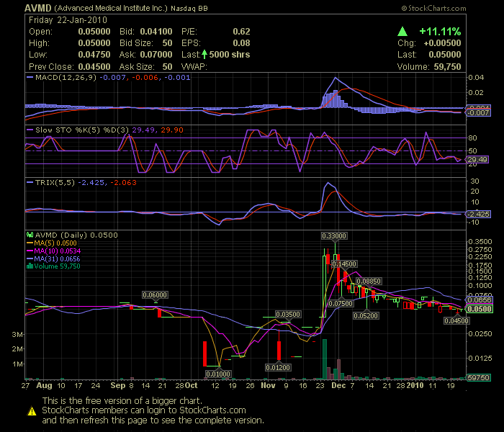Click the AVMD ticker symbol title
Screen dimensions: 504x432
click(38, 8)
